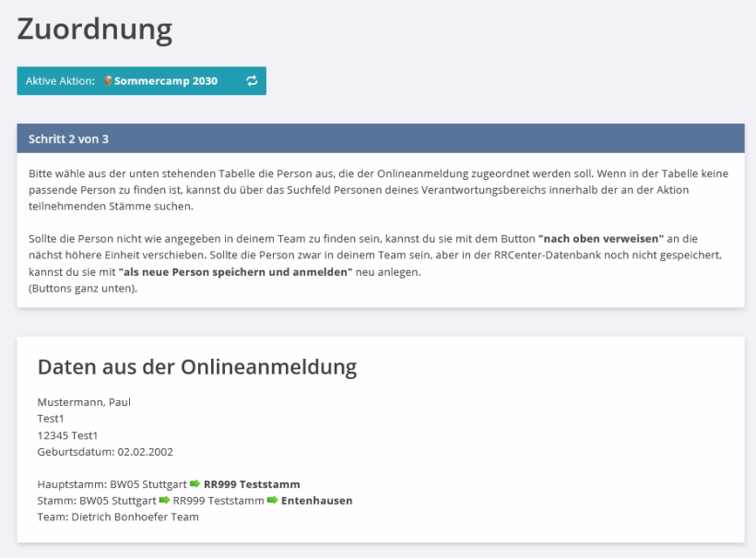Click the green arrow before Entenhausen
Viewport: 756px width, 558px height.
click(272, 501)
